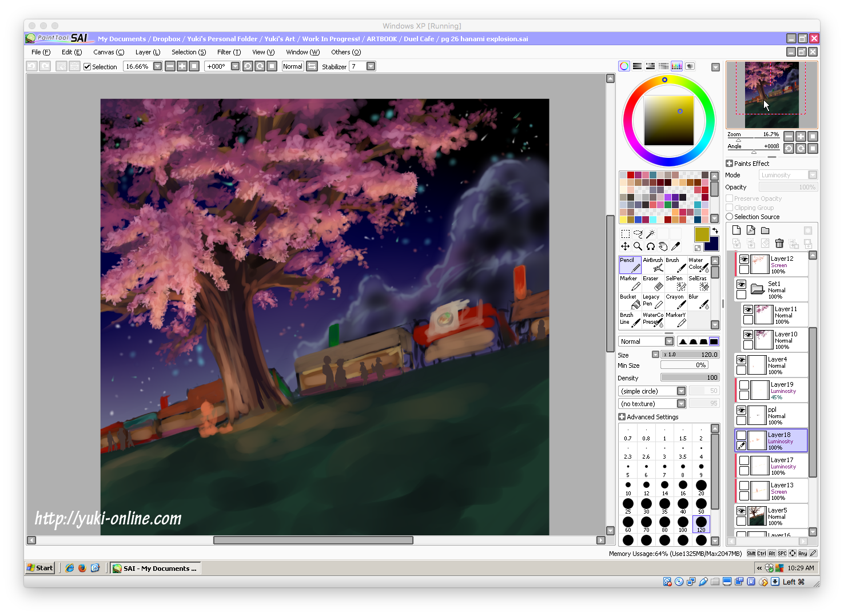844x616 pixels.
Task: Click the Windows Start button
Action: [40, 568]
